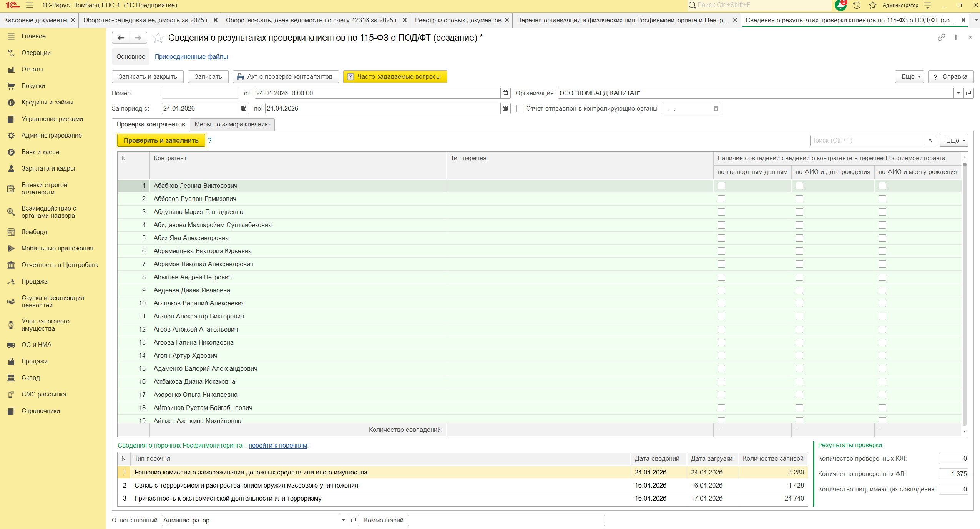Expand the Ответственный dropdown arrow

click(344, 520)
